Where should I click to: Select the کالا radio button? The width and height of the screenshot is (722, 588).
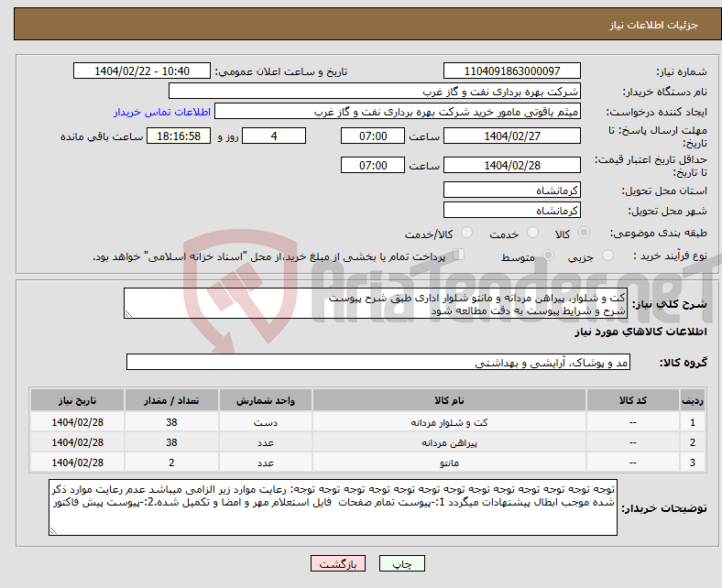click(584, 233)
